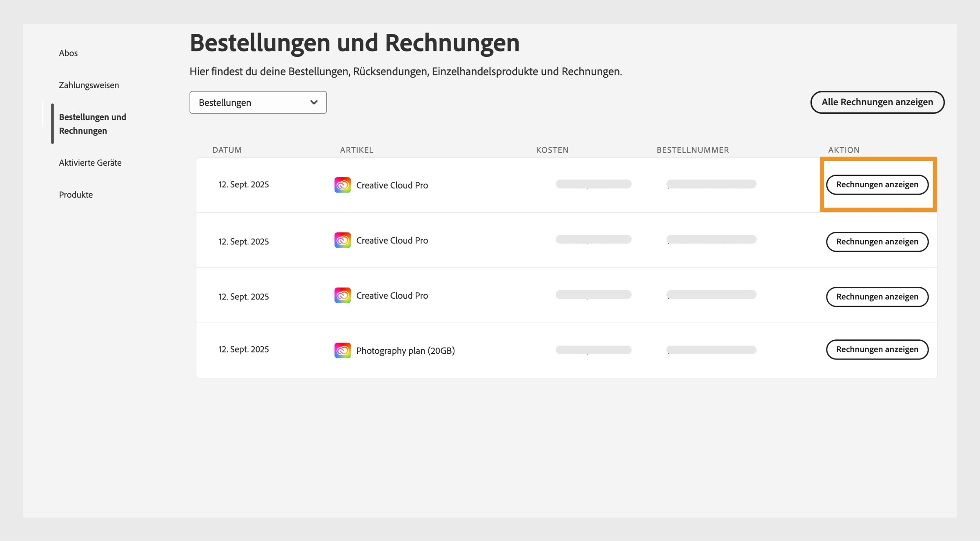Click the date 12. Sept. 2025 in the first row
Image resolution: width=980 pixels, height=541 pixels.
pyautogui.click(x=243, y=184)
